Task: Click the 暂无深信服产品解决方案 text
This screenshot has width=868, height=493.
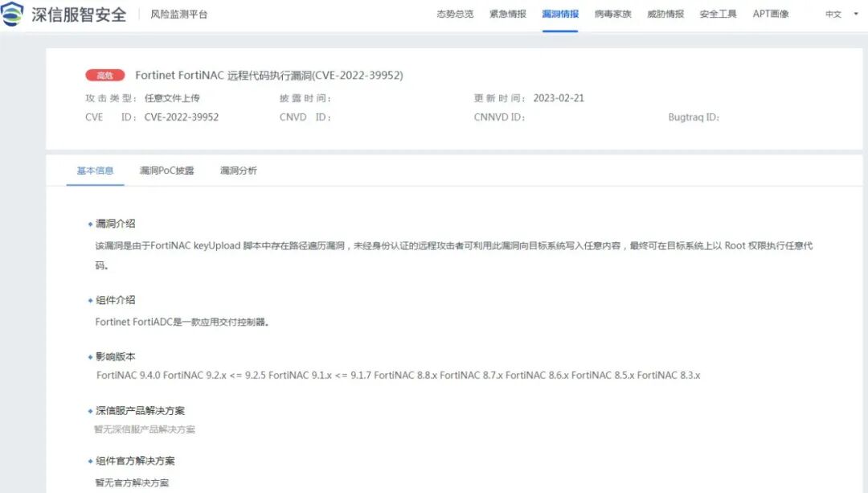Action: 145,429
